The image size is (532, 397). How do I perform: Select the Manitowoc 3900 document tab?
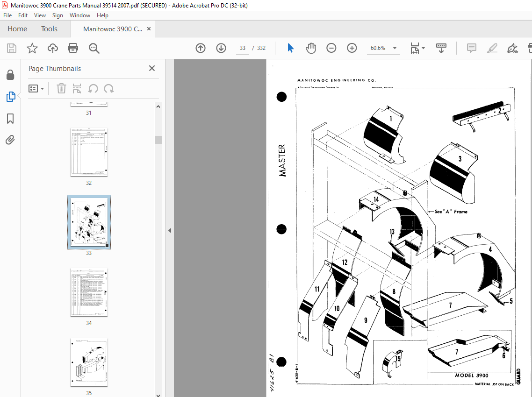click(x=113, y=29)
